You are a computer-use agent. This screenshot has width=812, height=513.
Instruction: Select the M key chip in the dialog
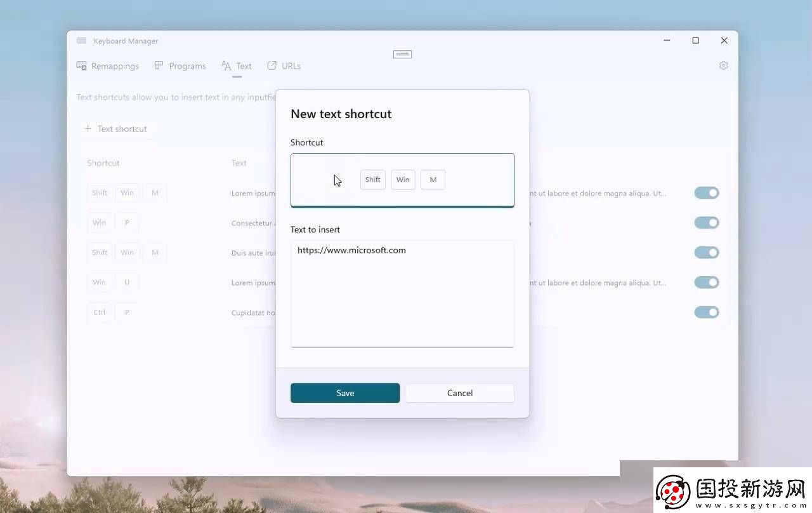[x=433, y=180]
